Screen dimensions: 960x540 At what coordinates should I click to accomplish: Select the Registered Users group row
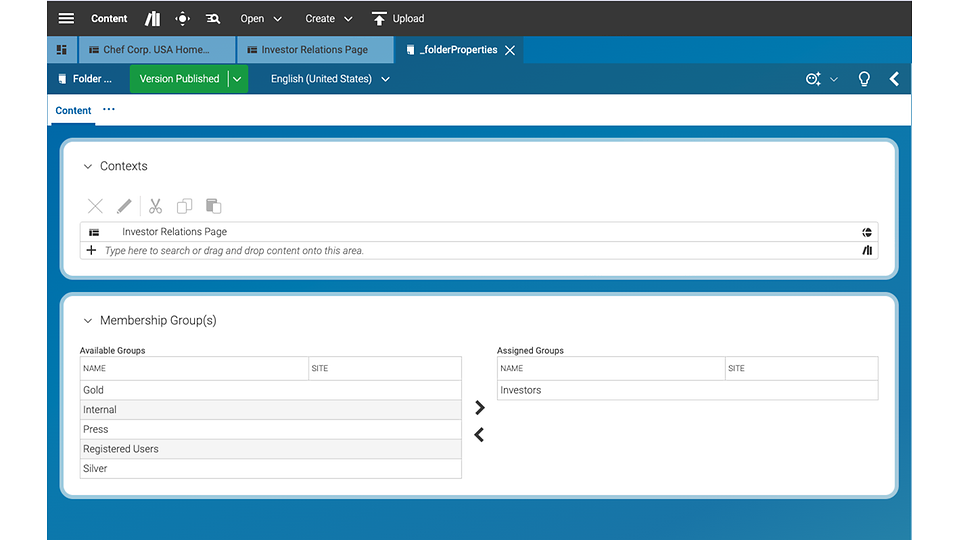270,449
